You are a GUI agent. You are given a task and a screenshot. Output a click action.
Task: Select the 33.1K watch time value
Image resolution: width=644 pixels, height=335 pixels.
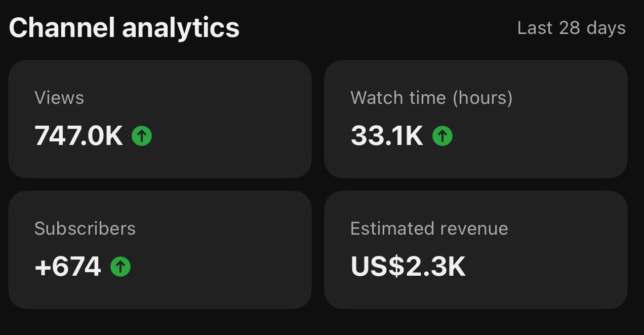(387, 136)
